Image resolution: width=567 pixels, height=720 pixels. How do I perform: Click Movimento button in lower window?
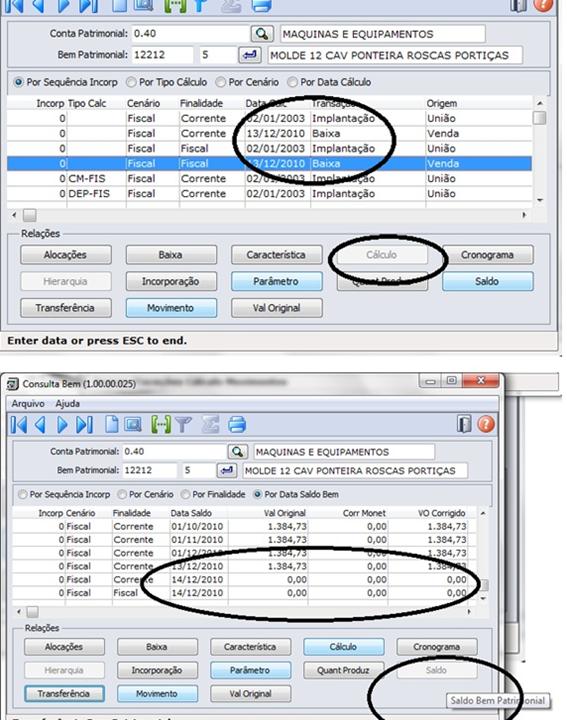pos(157,693)
